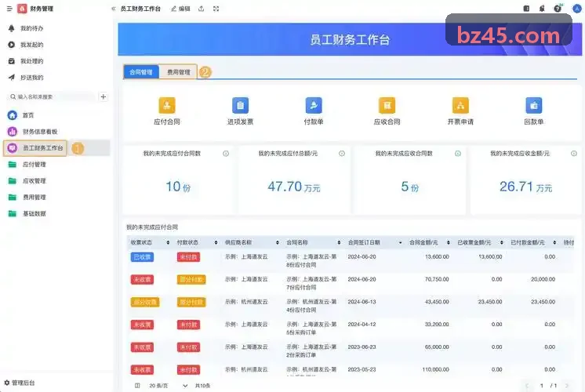Click the yellow 部分收票 status tag

point(145,302)
